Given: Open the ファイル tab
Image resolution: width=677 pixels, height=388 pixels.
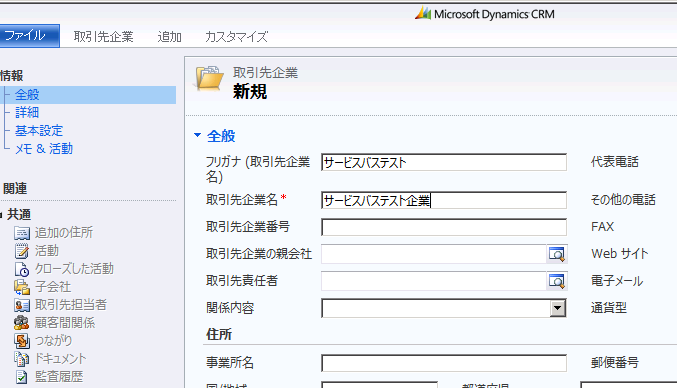Looking at the screenshot, I should coord(29,36).
